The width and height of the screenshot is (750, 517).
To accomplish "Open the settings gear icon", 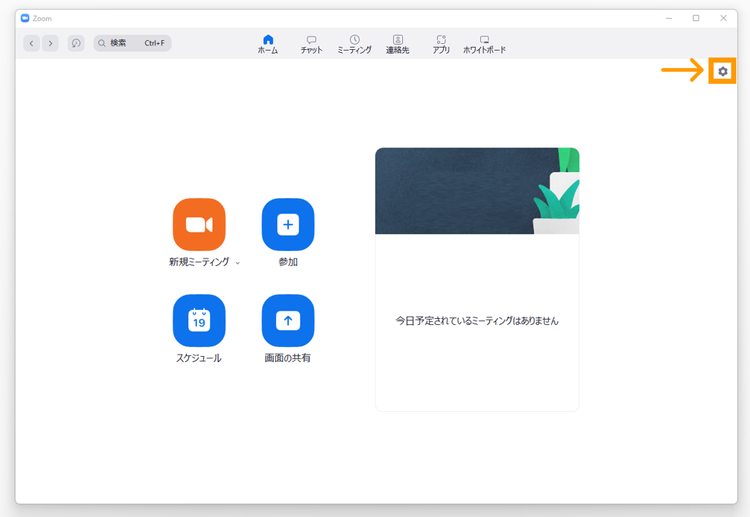I will (722, 71).
